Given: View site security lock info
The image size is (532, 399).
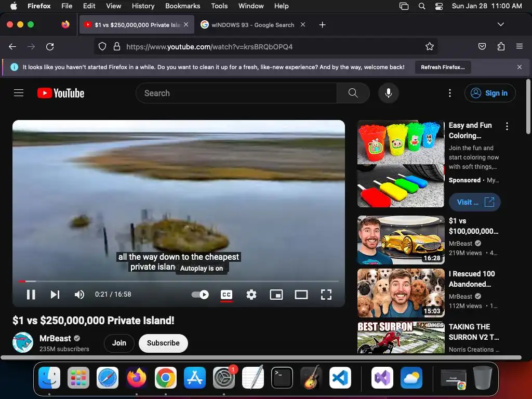Looking at the screenshot, I should pyautogui.click(x=117, y=46).
